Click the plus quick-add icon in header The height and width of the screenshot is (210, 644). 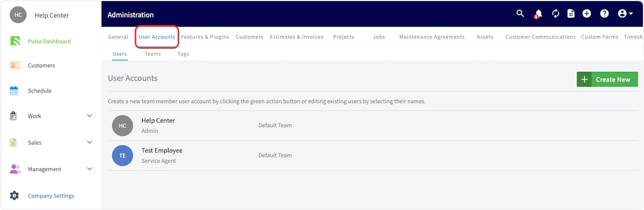click(587, 14)
